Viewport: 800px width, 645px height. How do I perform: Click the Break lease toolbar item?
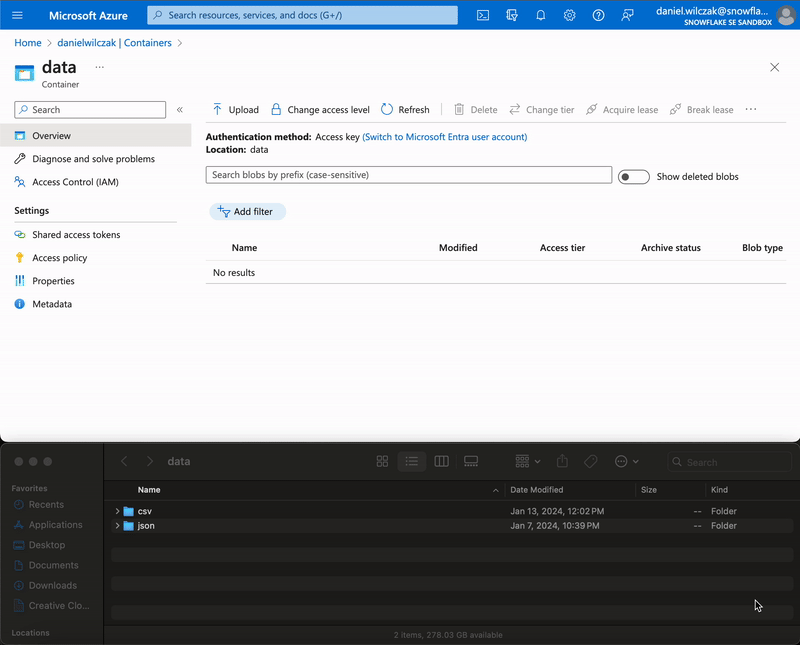tap(702, 110)
